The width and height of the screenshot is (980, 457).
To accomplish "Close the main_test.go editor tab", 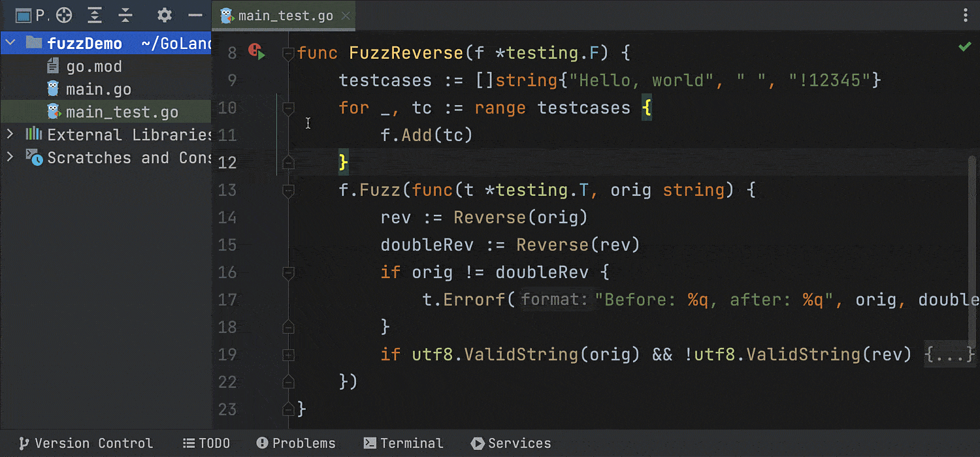I will pyautogui.click(x=346, y=16).
